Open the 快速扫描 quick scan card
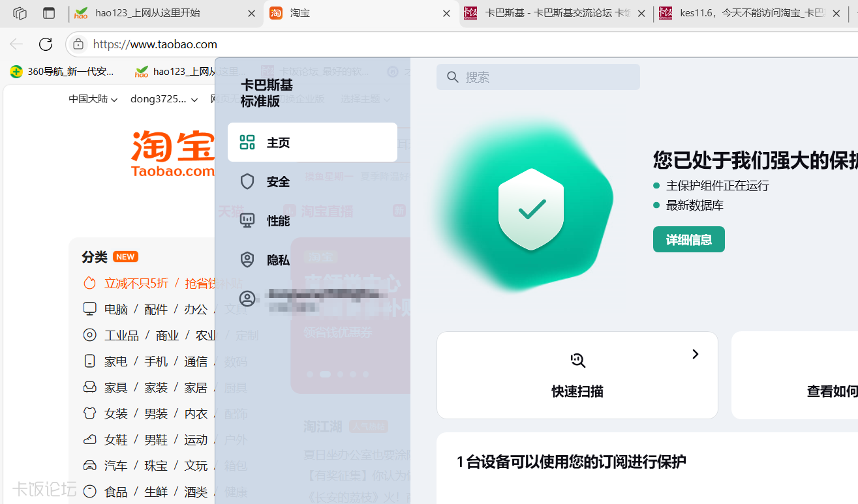The height and width of the screenshot is (504, 858). click(577, 375)
